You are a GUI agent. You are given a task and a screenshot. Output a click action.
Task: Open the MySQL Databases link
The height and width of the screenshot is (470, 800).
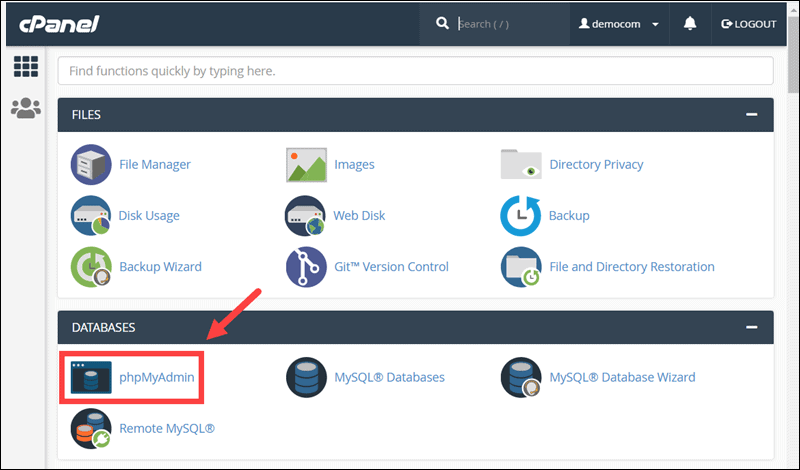pos(389,377)
